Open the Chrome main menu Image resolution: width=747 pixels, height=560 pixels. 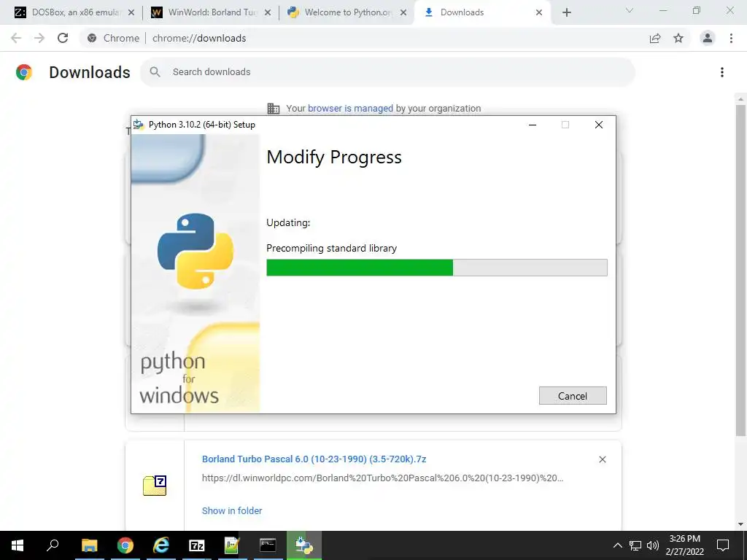pos(731,38)
